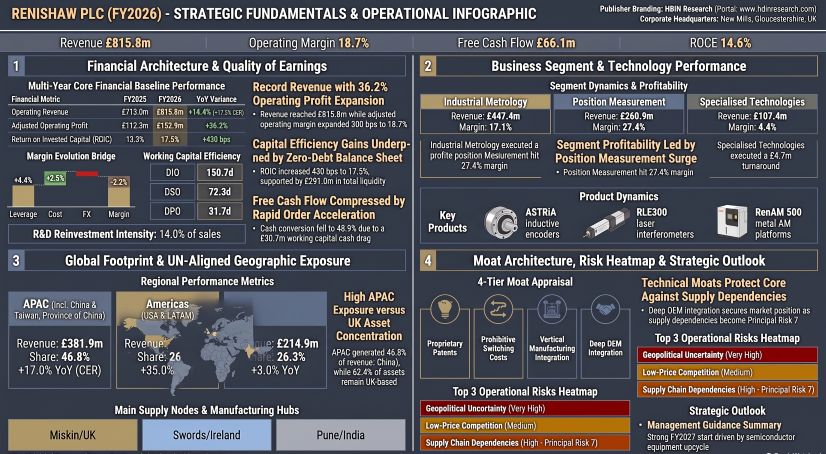
Task: Click the section number 2 badge
Action: pos(428,66)
